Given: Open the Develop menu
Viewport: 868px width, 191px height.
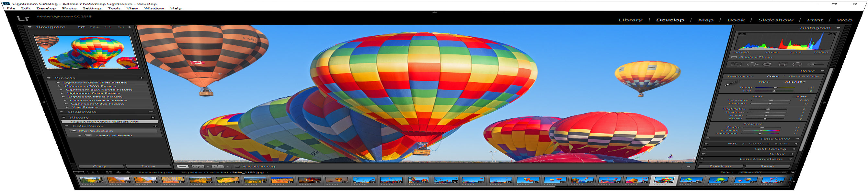Looking at the screenshot, I should click(x=46, y=8).
